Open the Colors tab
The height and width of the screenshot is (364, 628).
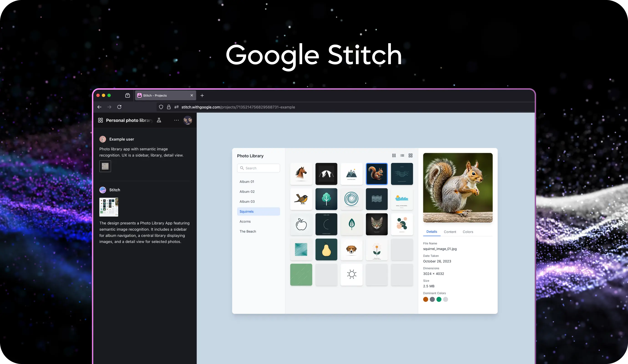click(x=468, y=232)
